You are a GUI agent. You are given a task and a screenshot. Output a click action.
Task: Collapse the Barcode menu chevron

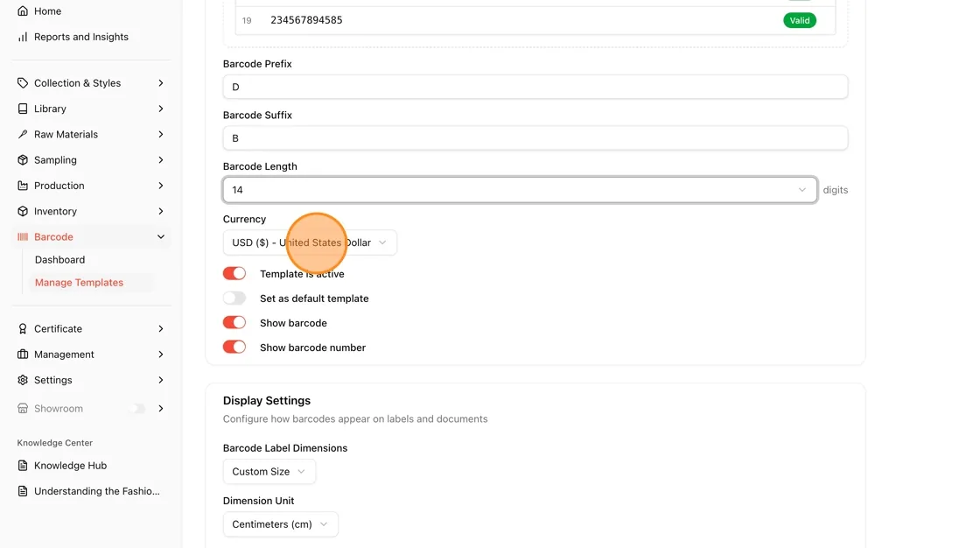(x=161, y=237)
